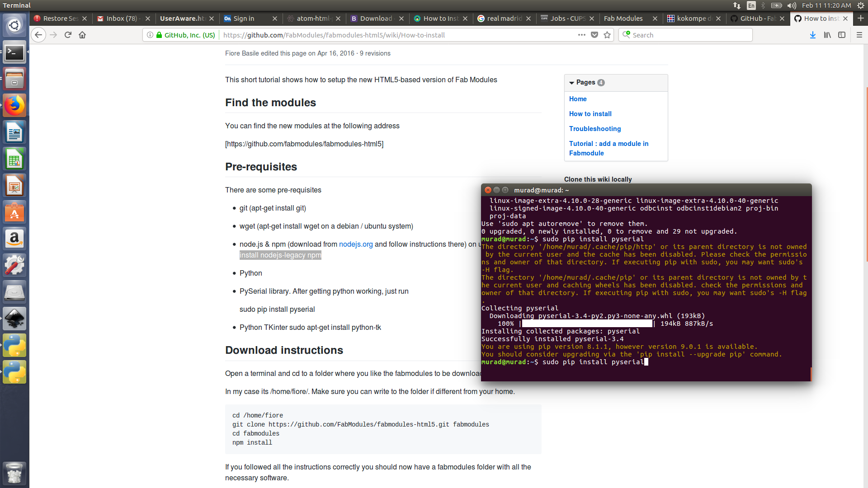Open System Settings wrench icon
Image resolution: width=868 pixels, height=488 pixels.
[x=14, y=266]
